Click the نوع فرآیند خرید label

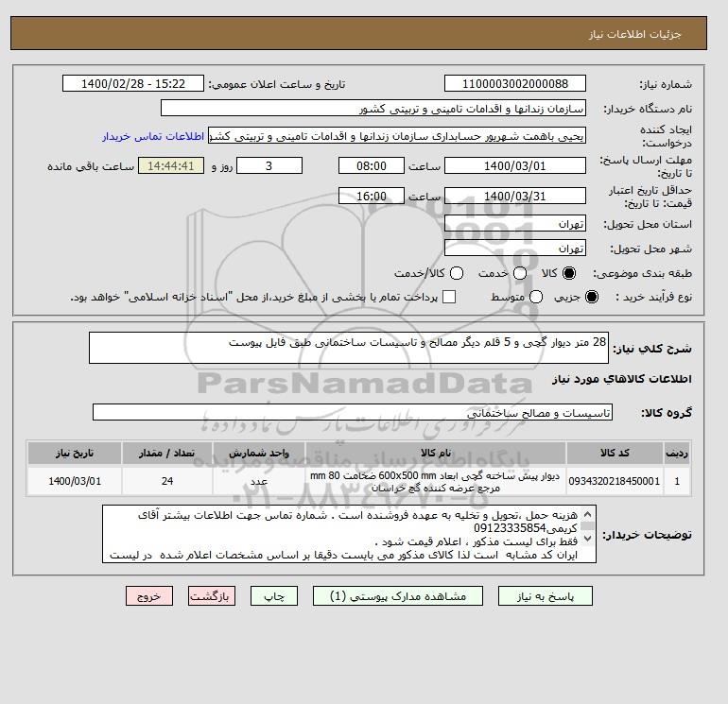[x=653, y=297]
